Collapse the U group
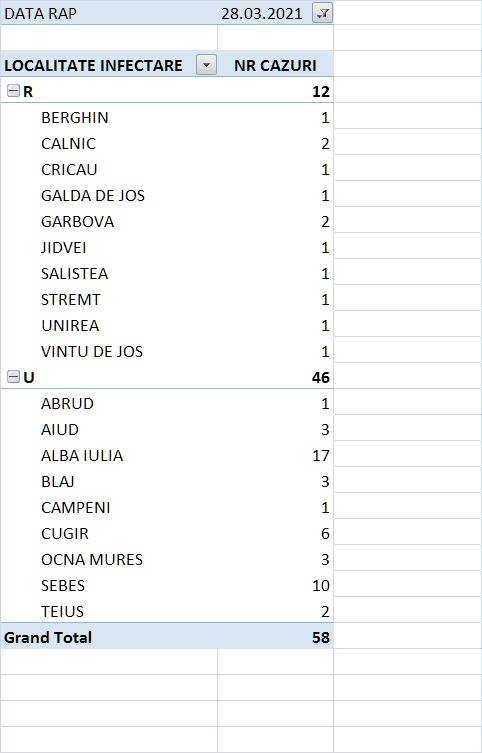The height and width of the screenshot is (753, 482). [13, 377]
